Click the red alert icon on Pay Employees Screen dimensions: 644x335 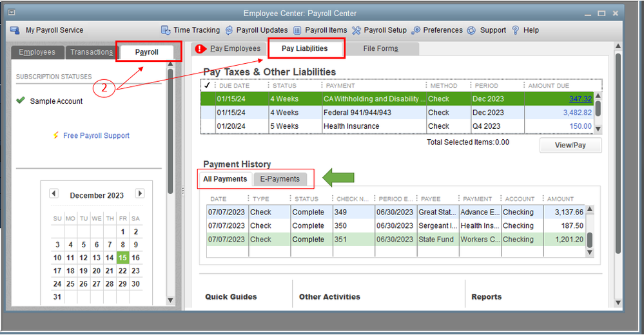[x=200, y=49]
